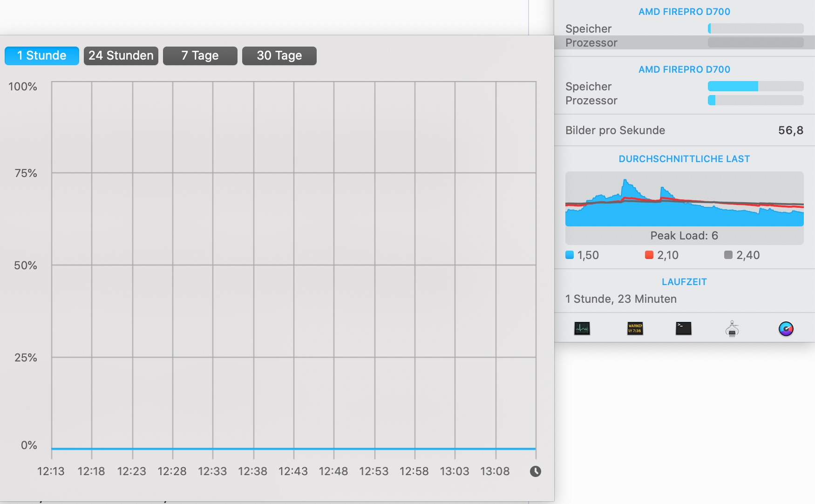The width and height of the screenshot is (815, 504).
Task: Click the 75% axis label
Action: [x=26, y=173]
